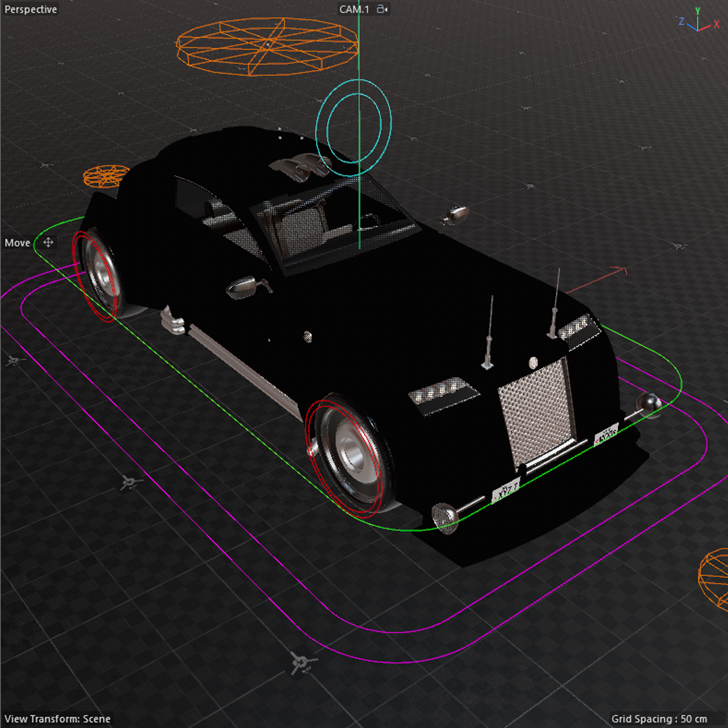The width and height of the screenshot is (728, 728).
Task: Click the Perspective view label
Action: (x=31, y=9)
